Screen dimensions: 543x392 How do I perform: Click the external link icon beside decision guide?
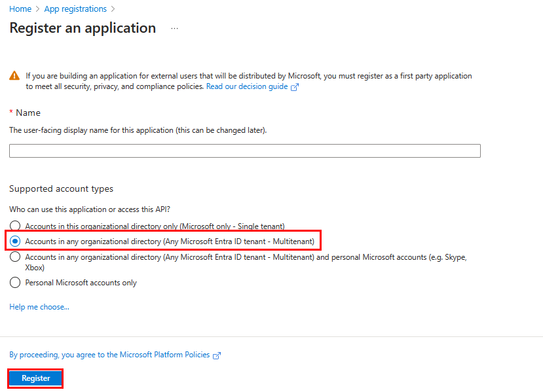click(x=295, y=86)
